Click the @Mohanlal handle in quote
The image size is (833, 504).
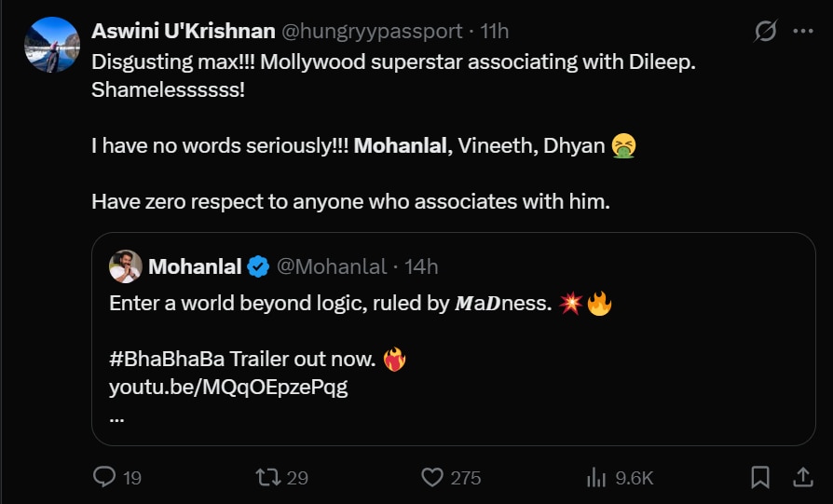pyautogui.click(x=332, y=267)
